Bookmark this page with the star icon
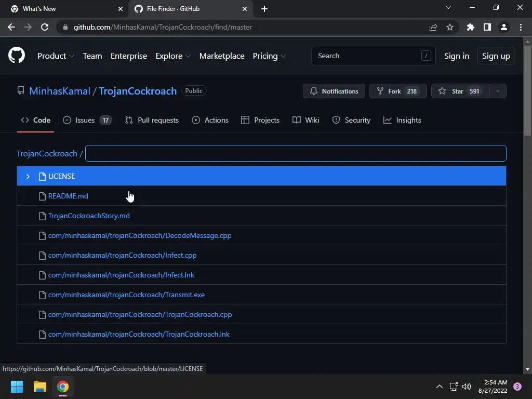532x399 pixels. click(450, 27)
